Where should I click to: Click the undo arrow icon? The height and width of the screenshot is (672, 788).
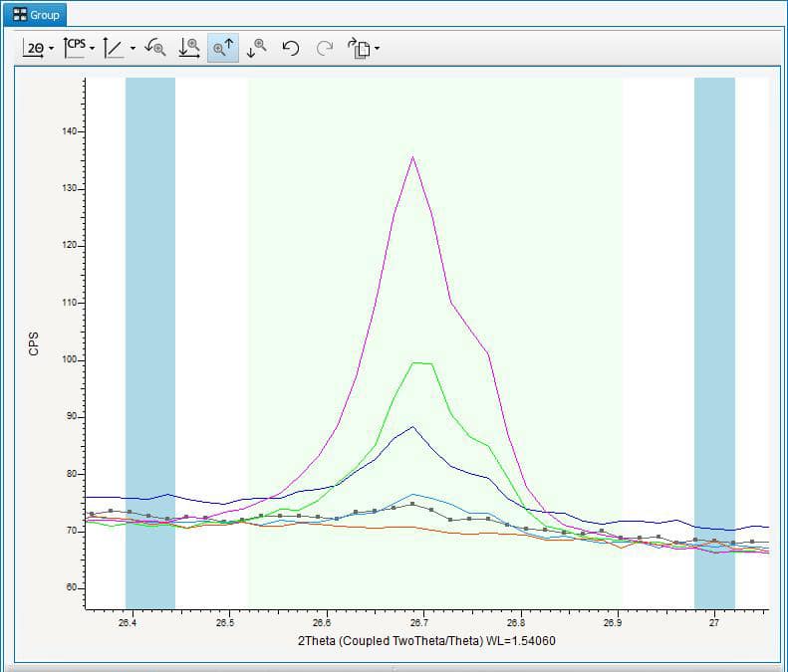pyautogui.click(x=291, y=48)
